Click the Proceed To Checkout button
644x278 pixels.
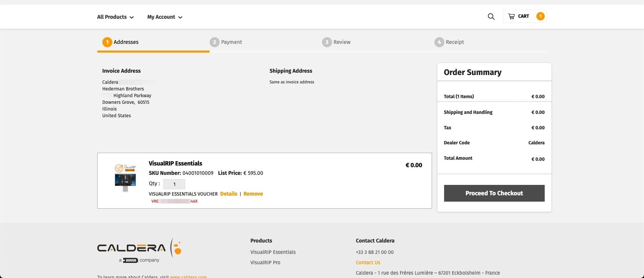point(494,193)
